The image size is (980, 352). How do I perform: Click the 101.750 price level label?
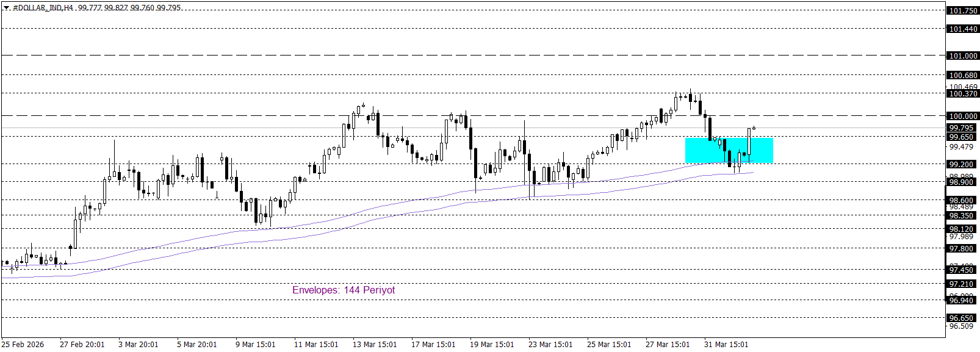962,10
